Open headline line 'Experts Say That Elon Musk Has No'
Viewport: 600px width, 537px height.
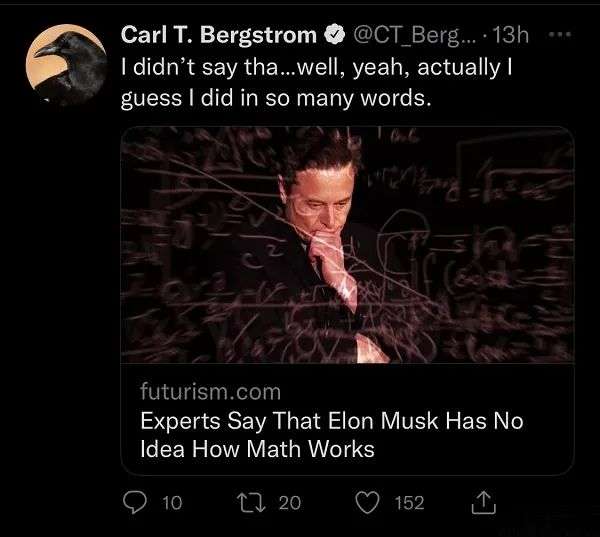331,420
